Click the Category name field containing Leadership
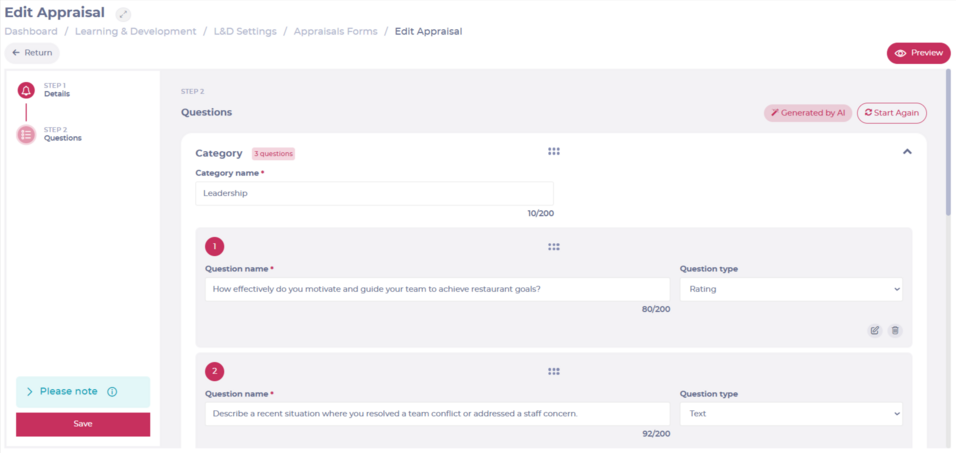Screen dimensions: 956x453 click(x=373, y=193)
